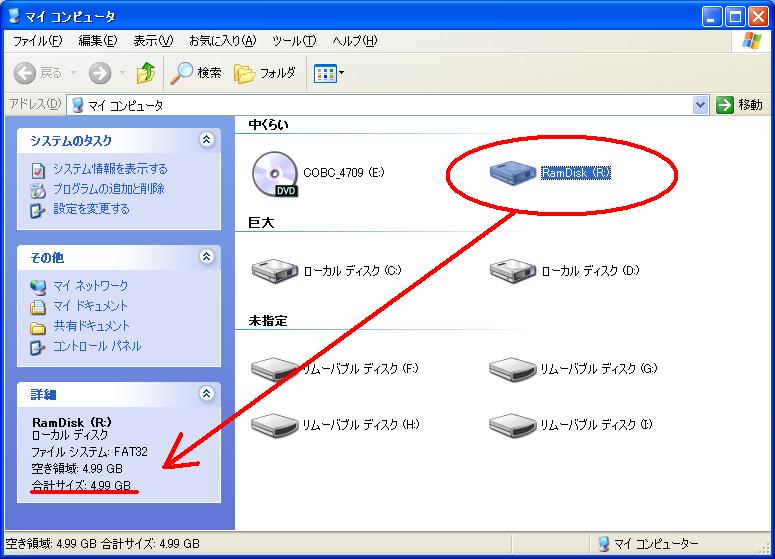Select the RamDisk (R:) drive icon

[x=513, y=173]
